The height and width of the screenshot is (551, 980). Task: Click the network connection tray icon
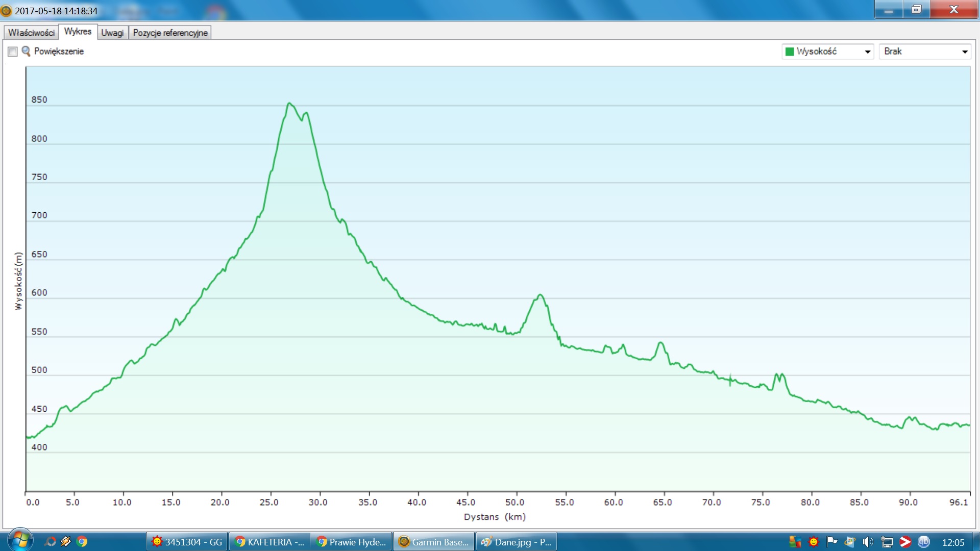point(887,542)
